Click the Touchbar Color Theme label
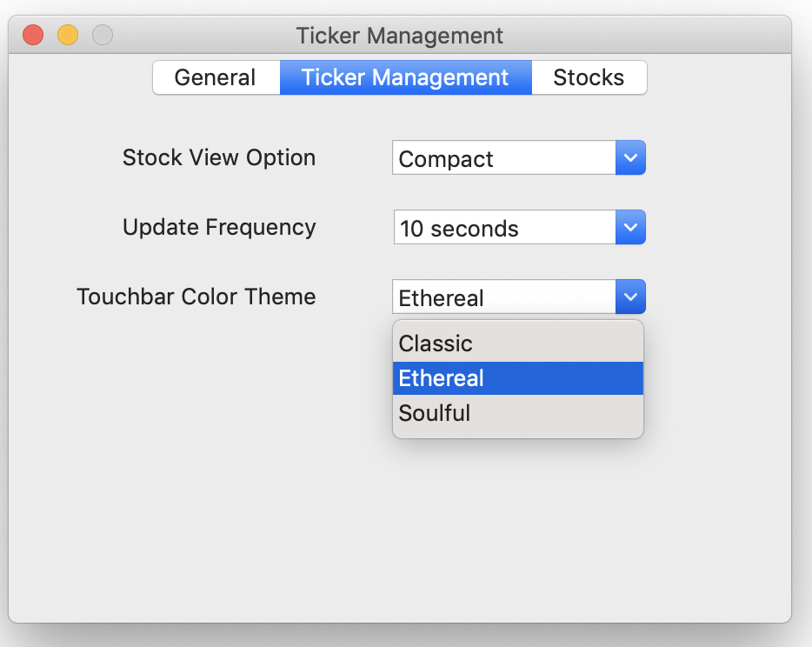Viewport: 812px width, 647px height. 196,297
